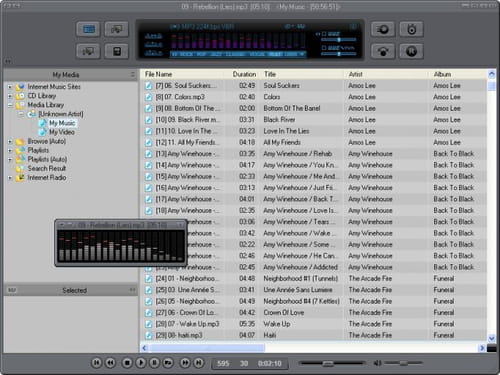Screen dimensions: 500x375
Task: Click the media library view icon
Action: [x=88, y=29]
